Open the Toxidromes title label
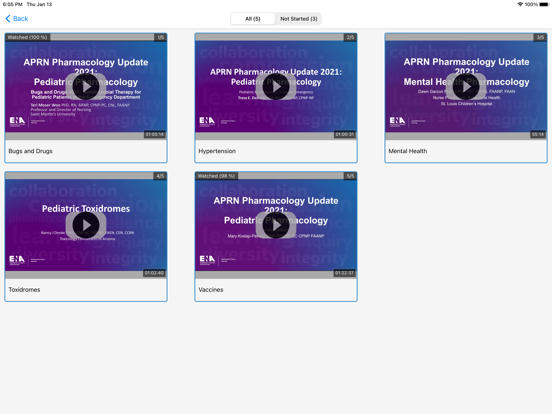Image resolution: width=552 pixels, height=414 pixels. [x=24, y=290]
